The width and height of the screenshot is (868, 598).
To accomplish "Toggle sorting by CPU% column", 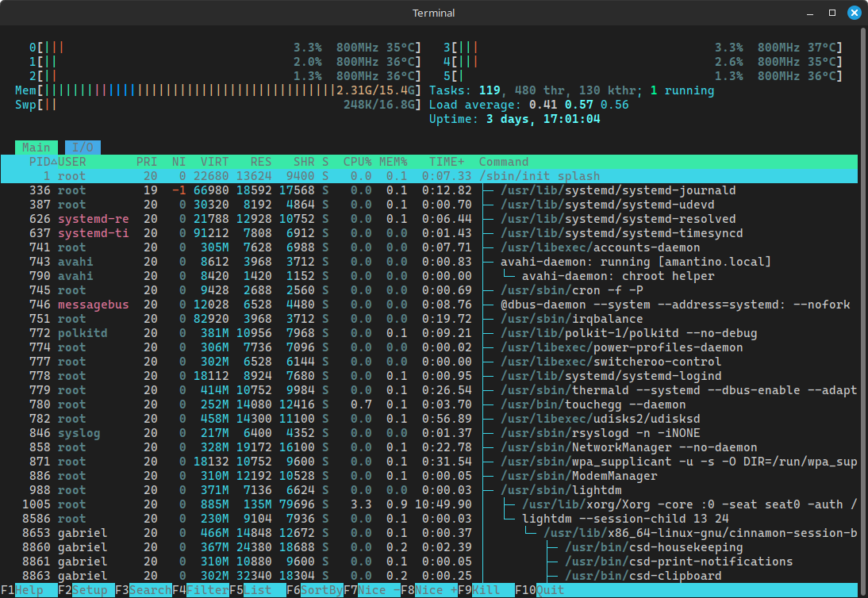I will (x=356, y=161).
